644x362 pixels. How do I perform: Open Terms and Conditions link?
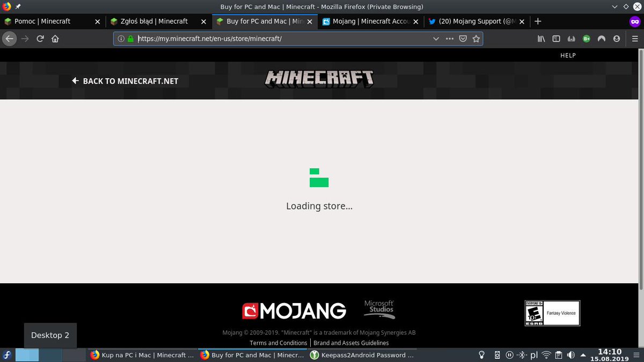pos(279,343)
